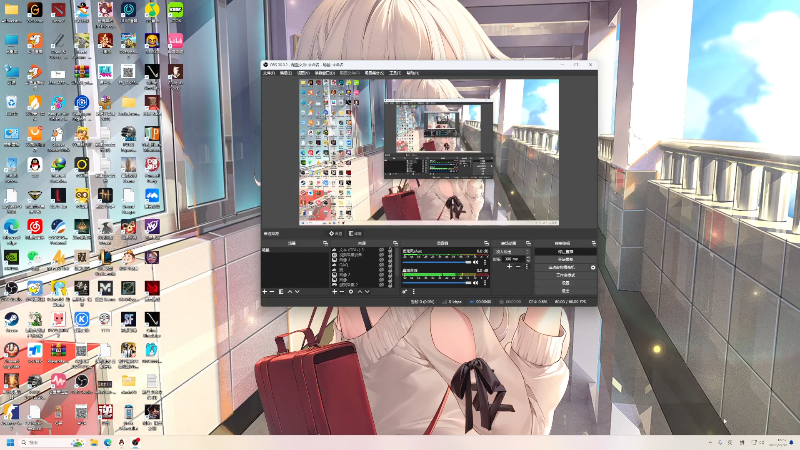Click Start Recording button in Controls dock
Image resolution: width=800 pixels, height=450 pixels.
[x=566, y=259]
